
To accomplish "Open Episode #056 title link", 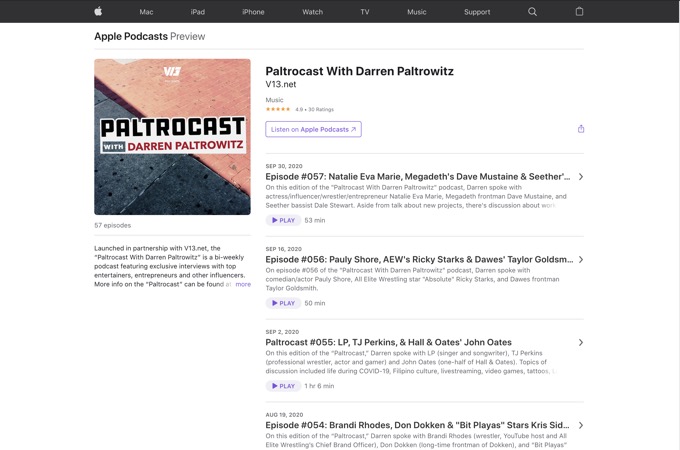I will point(419,259).
